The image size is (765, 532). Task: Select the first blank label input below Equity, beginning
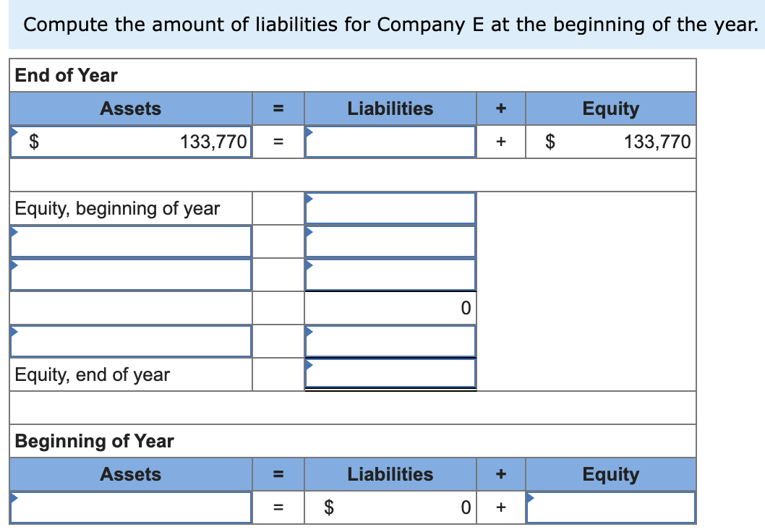130,241
